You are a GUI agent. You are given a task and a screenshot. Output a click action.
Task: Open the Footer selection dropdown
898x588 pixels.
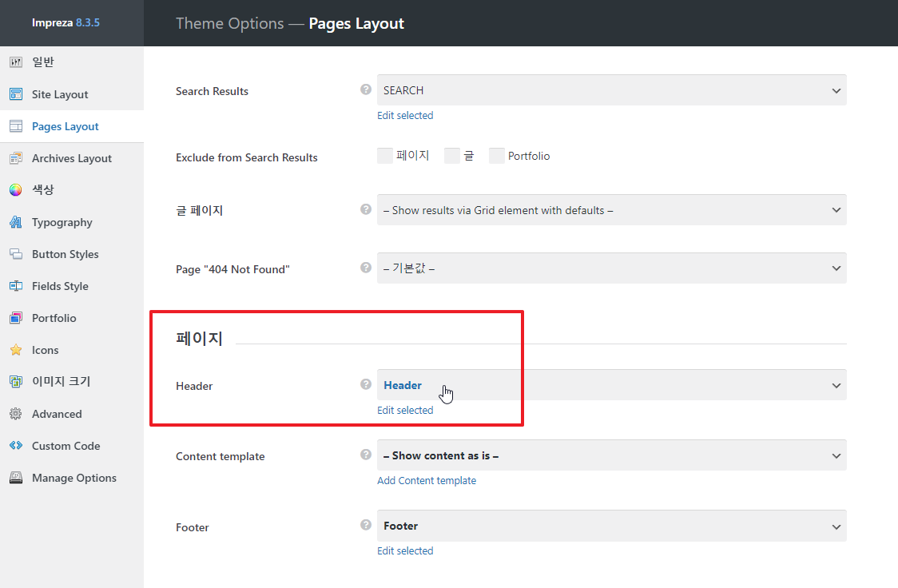[x=612, y=526]
